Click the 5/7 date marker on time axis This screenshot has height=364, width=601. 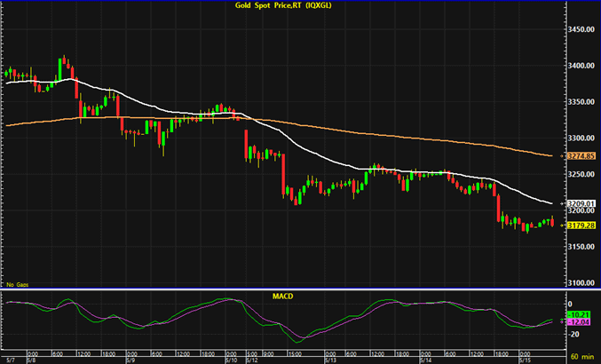click(x=10, y=360)
